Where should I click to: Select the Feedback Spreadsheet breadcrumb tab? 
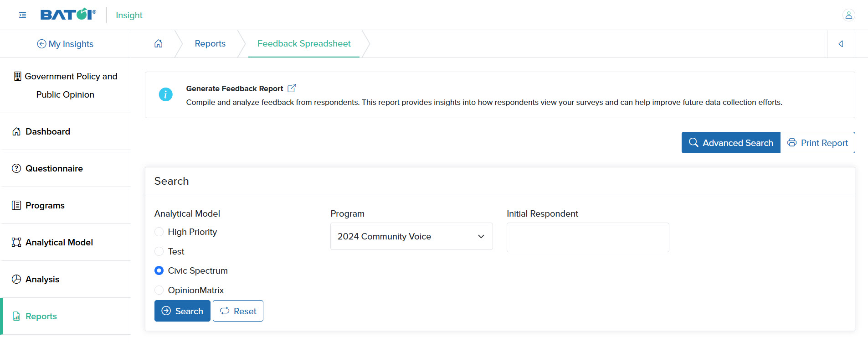[304, 44]
